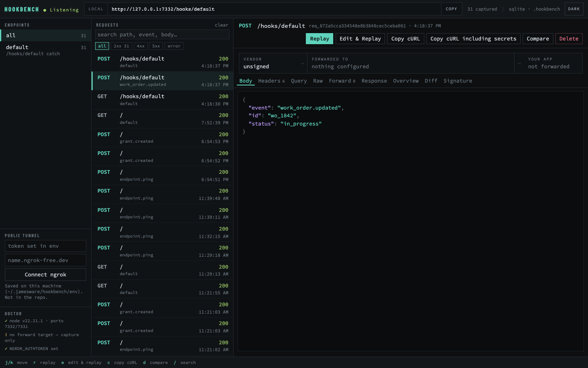Image resolution: width=588 pixels, height=368 pixels.
Task: Click the local URL http://127.0.0.1:7332/hooks/default
Action: point(163,9)
